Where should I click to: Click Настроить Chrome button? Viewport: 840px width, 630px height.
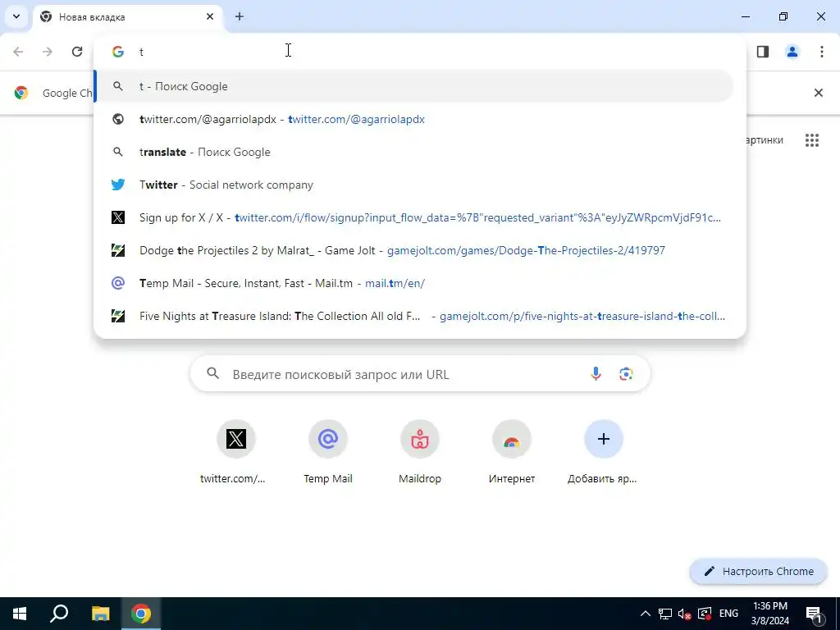759,571
